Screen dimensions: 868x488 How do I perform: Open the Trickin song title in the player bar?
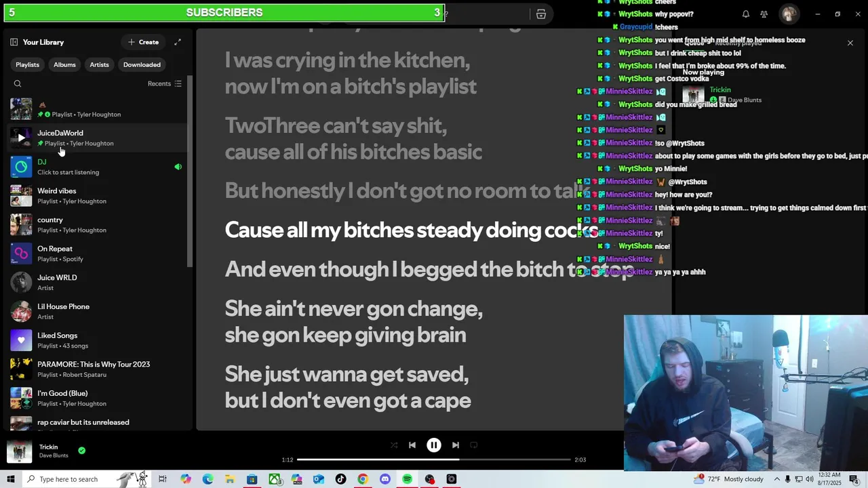pyautogui.click(x=48, y=447)
